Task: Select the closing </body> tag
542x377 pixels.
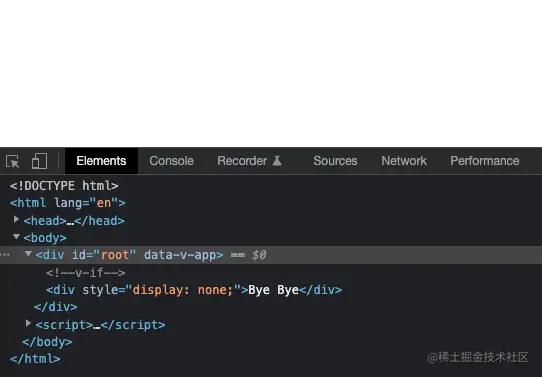Action: [x=47, y=342]
